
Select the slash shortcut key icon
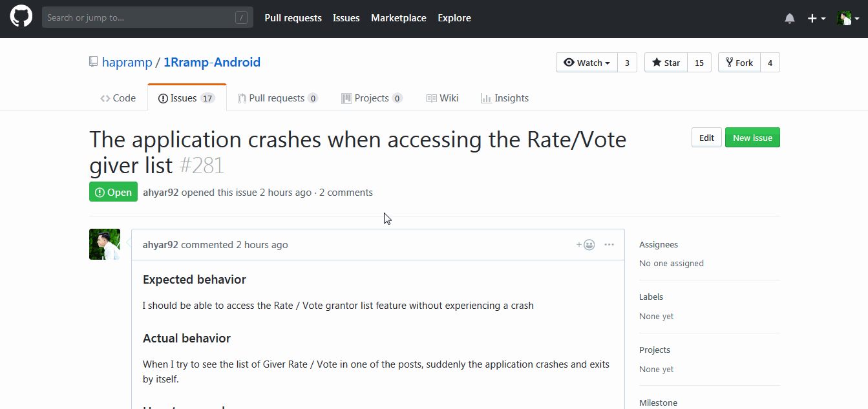tap(241, 17)
